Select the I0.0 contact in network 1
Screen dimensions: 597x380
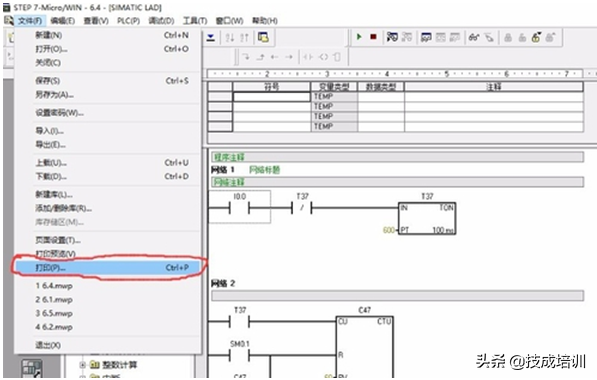239,207
